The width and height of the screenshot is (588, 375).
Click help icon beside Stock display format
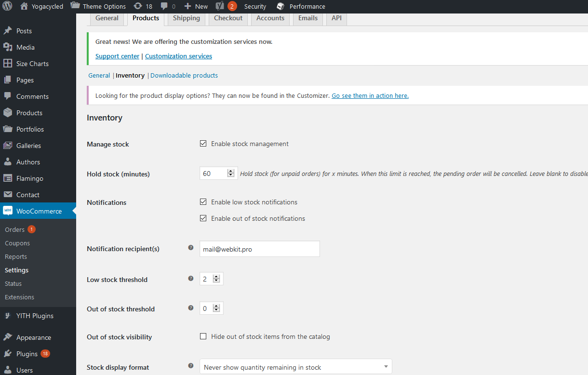tap(191, 366)
